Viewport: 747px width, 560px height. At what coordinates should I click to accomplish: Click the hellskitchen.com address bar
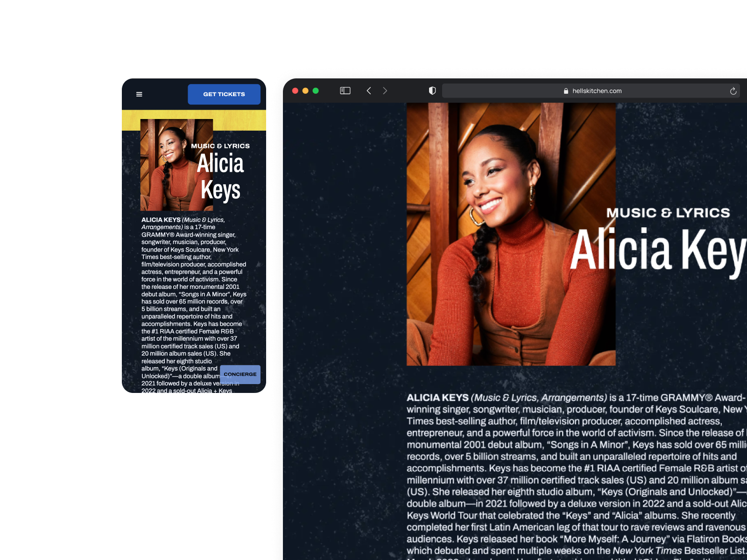(592, 91)
